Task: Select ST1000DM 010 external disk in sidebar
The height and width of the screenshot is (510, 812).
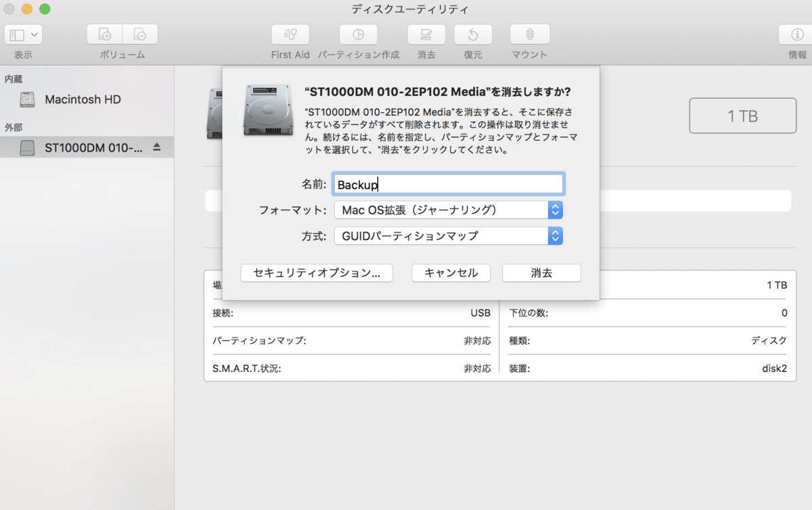Action: coord(87,147)
